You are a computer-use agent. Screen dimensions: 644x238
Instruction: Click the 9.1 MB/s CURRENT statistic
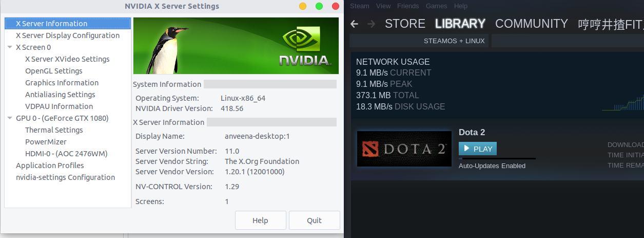pyautogui.click(x=394, y=73)
